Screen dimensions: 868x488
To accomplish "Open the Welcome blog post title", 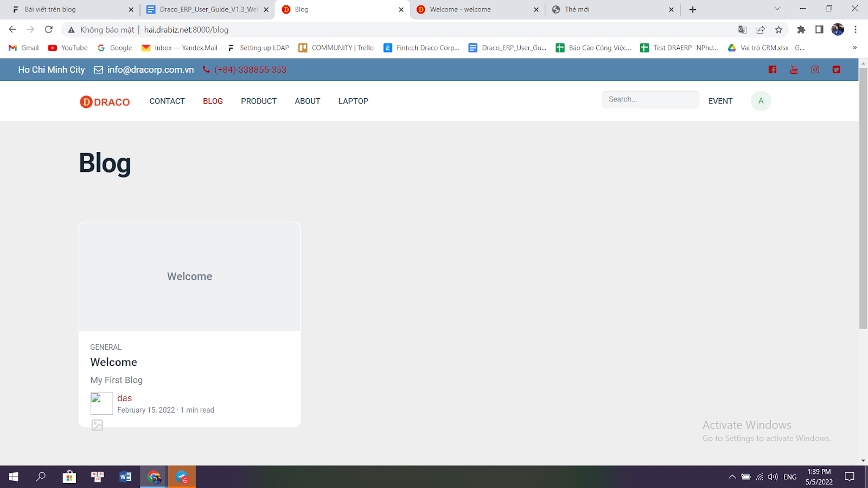I will 113,362.
